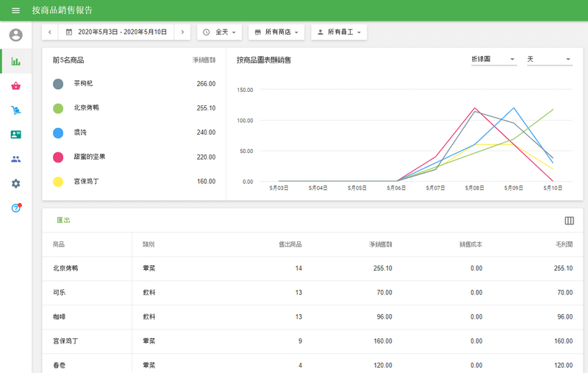Click the grey swatch for 茶枸杞
Image resolution: width=588 pixels, height=373 pixels.
point(58,84)
